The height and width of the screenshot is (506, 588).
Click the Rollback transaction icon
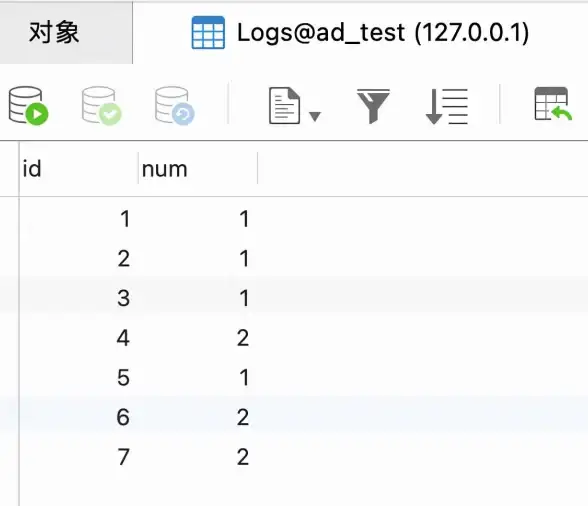tap(175, 106)
